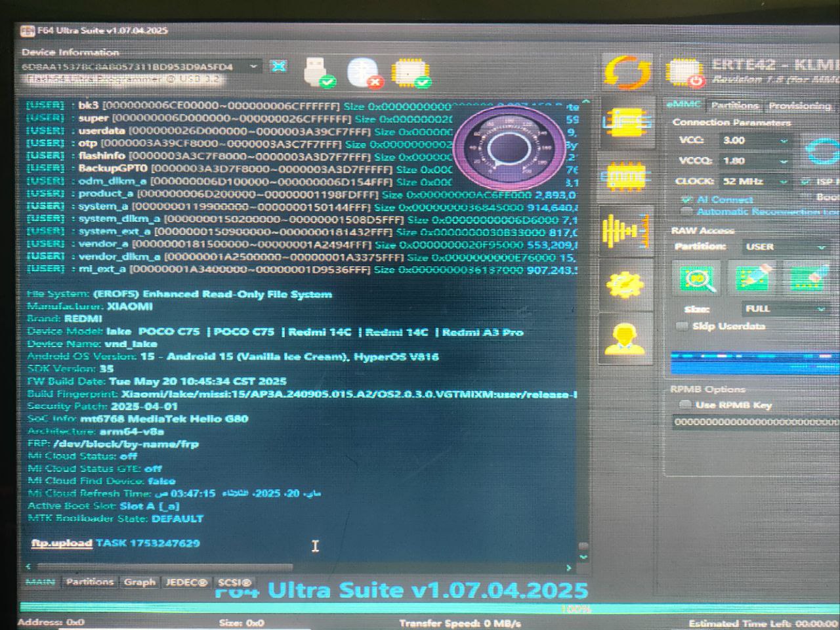Open the VCCQ voltage dropdown
The height and width of the screenshot is (630, 840).
point(755,161)
